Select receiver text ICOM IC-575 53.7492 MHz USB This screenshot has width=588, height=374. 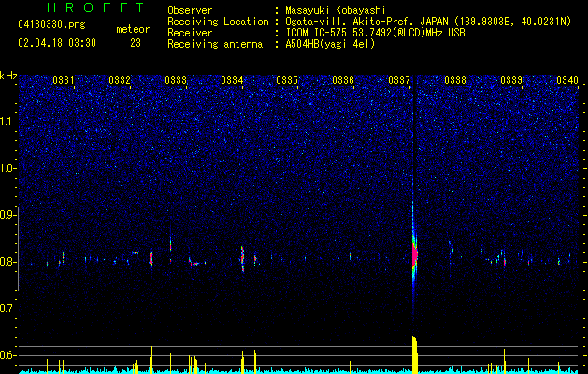tap(375, 33)
